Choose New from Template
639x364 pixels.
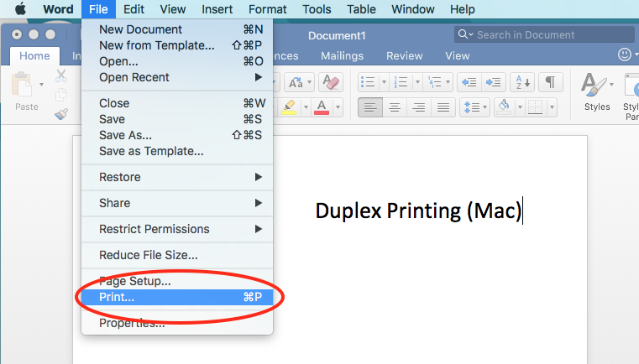[177, 45]
